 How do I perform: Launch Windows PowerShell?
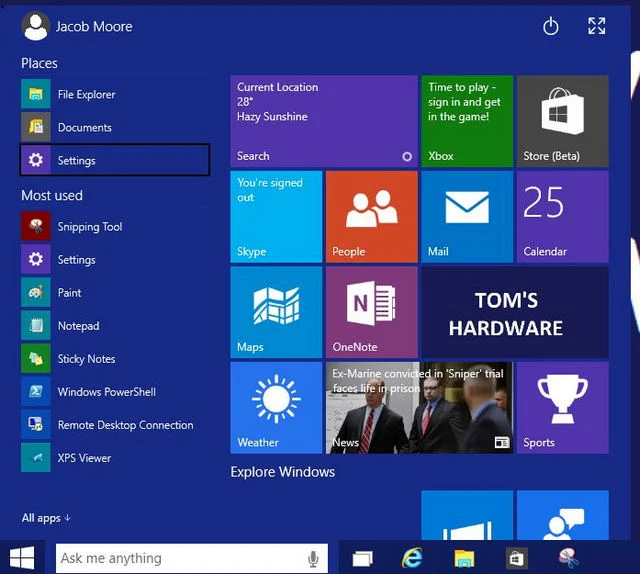click(115, 392)
